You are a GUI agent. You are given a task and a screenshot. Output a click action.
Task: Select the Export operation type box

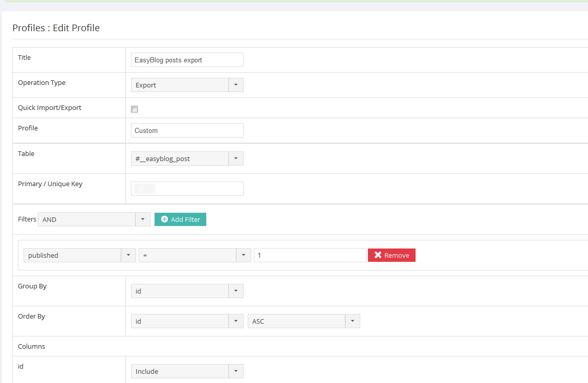(x=180, y=85)
